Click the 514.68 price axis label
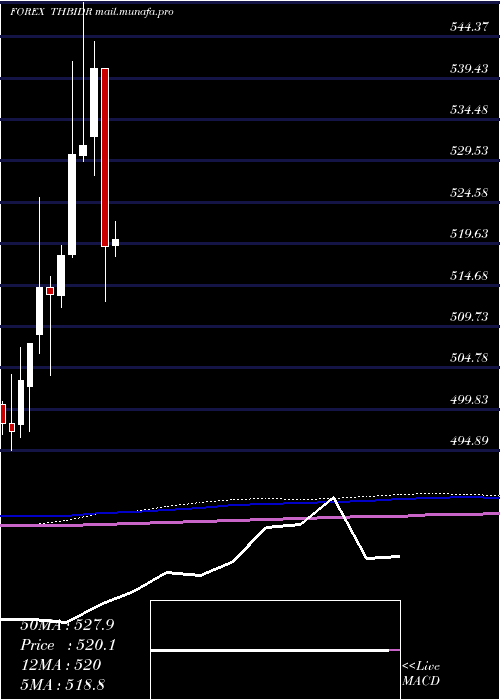 click(x=469, y=276)
